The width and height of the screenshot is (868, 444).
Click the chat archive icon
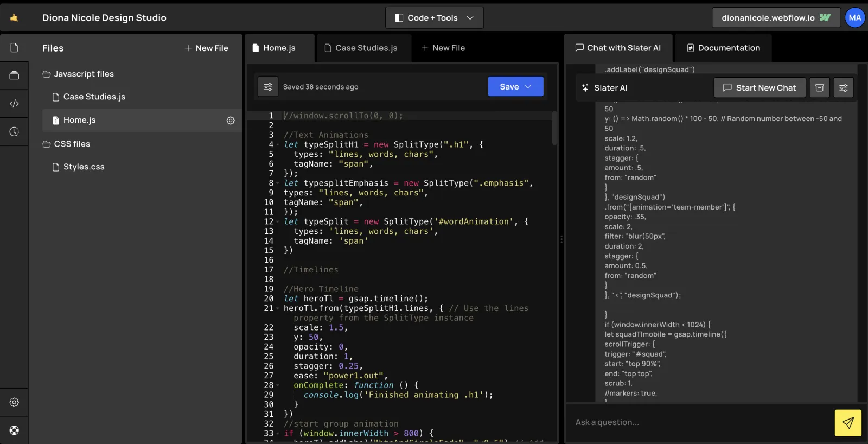(x=820, y=87)
